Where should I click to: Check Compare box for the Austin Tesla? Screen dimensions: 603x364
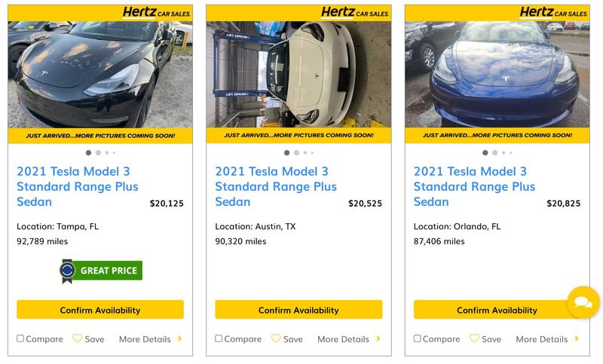pyautogui.click(x=219, y=339)
